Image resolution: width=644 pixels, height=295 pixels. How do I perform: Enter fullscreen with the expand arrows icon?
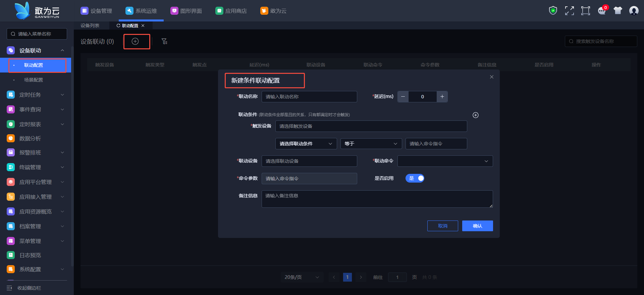point(569,11)
